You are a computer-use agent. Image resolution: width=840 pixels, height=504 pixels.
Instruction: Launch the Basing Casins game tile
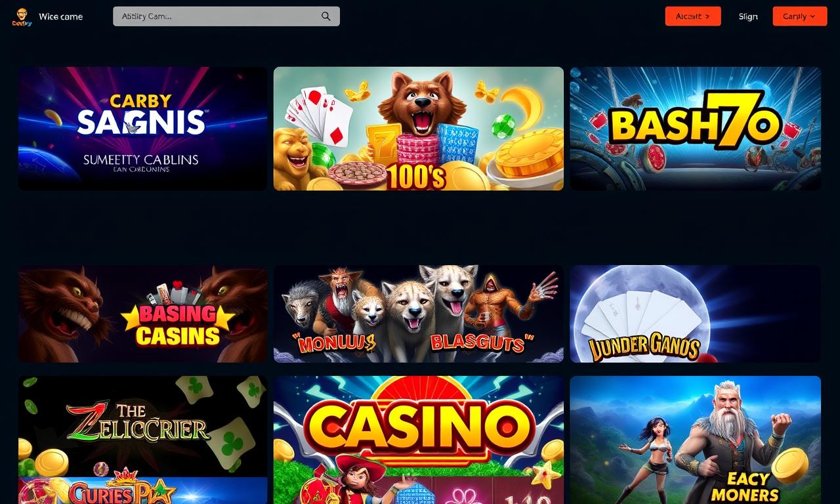(142, 314)
